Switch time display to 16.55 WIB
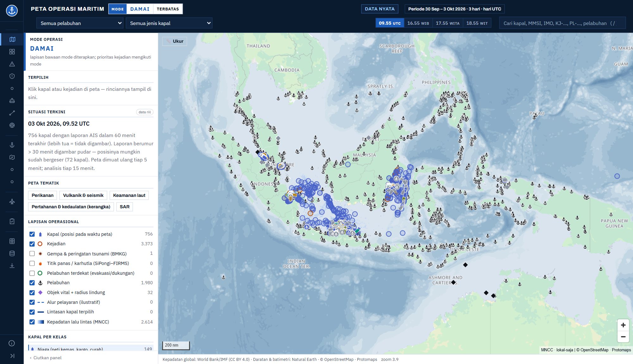The width and height of the screenshot is (633, 364). [x=418, y=23]
